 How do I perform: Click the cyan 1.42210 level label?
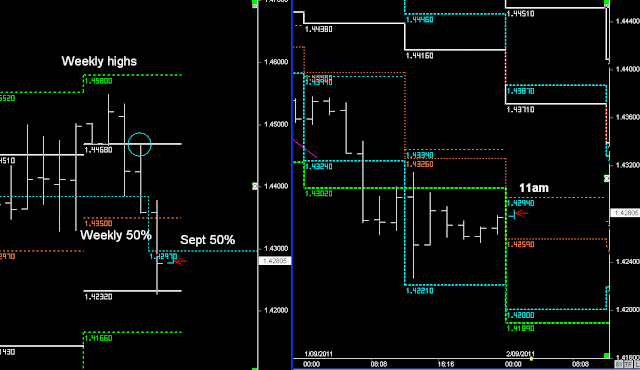point(419,291)
